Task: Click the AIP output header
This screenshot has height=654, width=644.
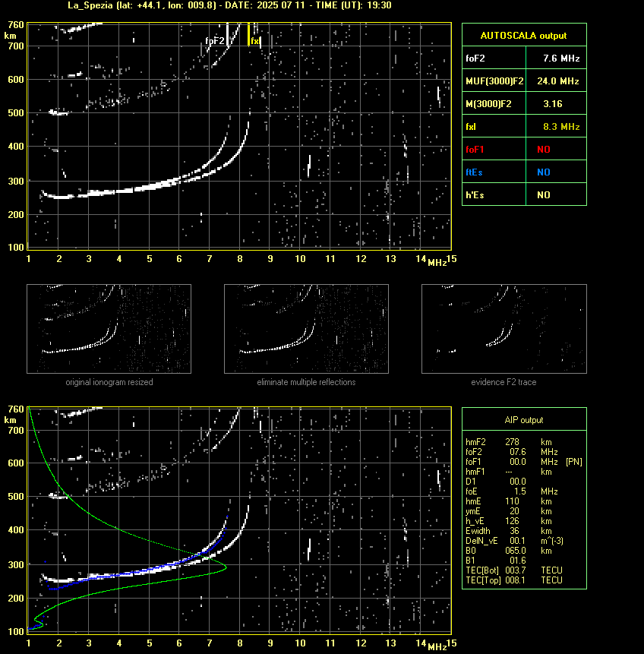Action: pos(524,420)
